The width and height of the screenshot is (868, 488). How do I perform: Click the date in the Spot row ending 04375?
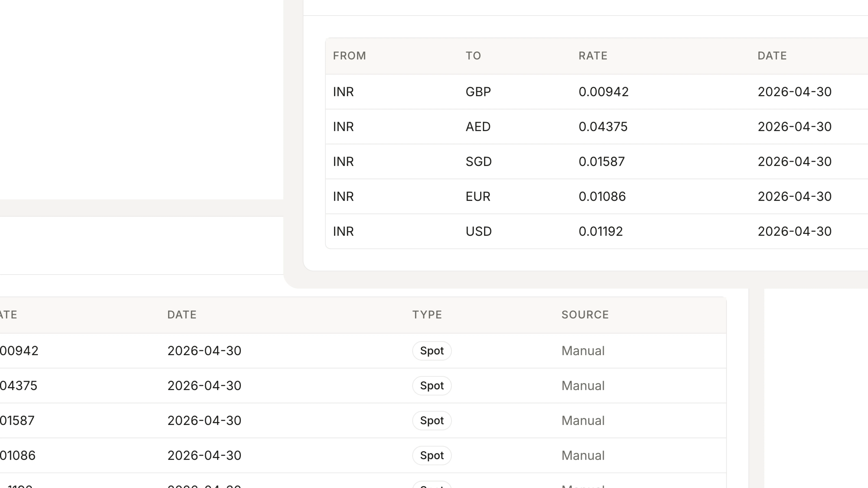coord(204,386)
